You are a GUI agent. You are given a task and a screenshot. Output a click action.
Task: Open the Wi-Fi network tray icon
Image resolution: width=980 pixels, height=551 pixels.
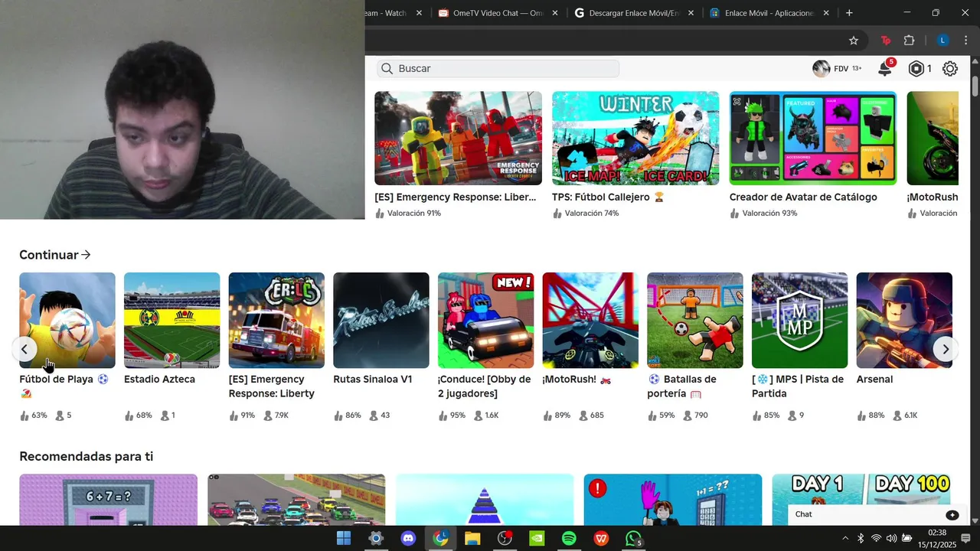coord(876,539)
